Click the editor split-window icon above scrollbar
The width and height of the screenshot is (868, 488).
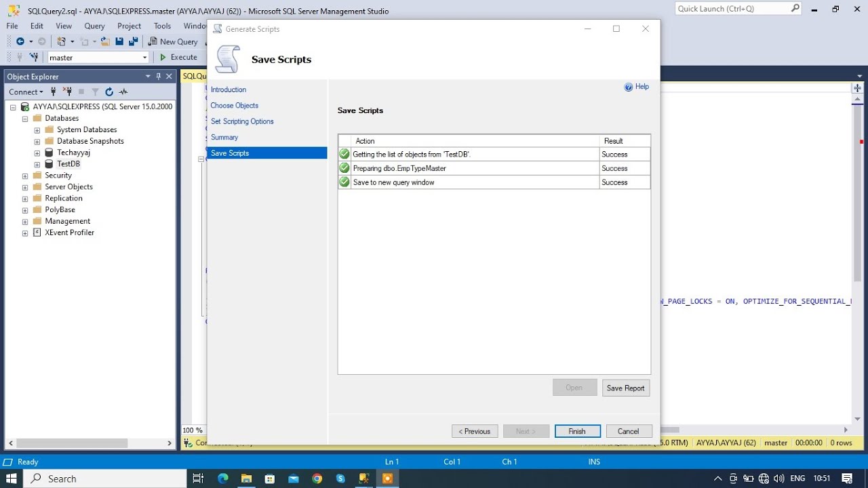pos(858,88)
